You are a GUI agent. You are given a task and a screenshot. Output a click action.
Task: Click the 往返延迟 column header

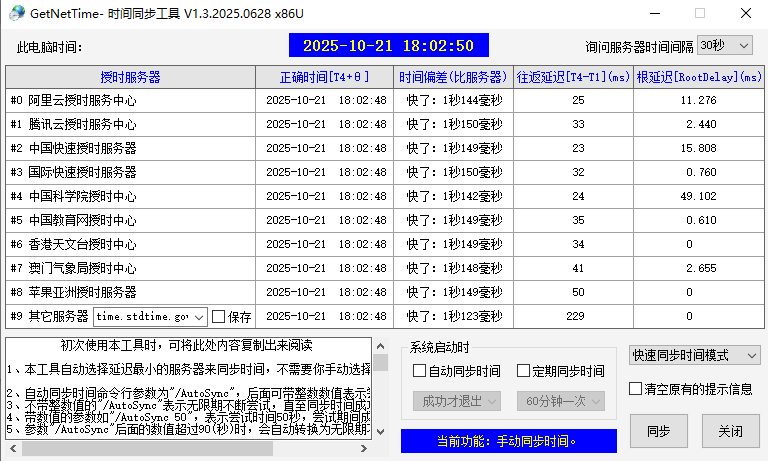click(573, 77)
